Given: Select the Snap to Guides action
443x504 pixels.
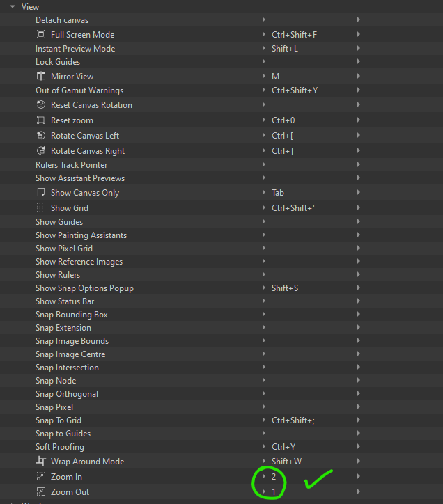Looking at the screenshot, I should (x=63, y=433).
